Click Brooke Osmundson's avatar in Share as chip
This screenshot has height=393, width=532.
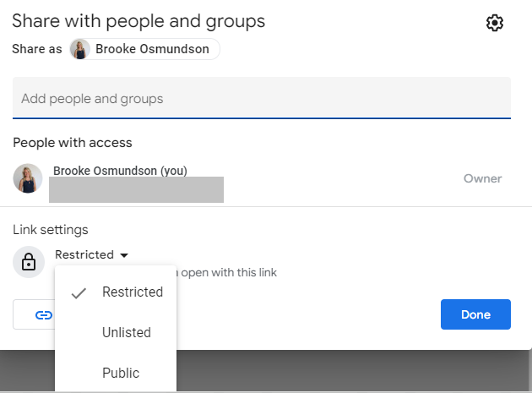coord(80,50)
